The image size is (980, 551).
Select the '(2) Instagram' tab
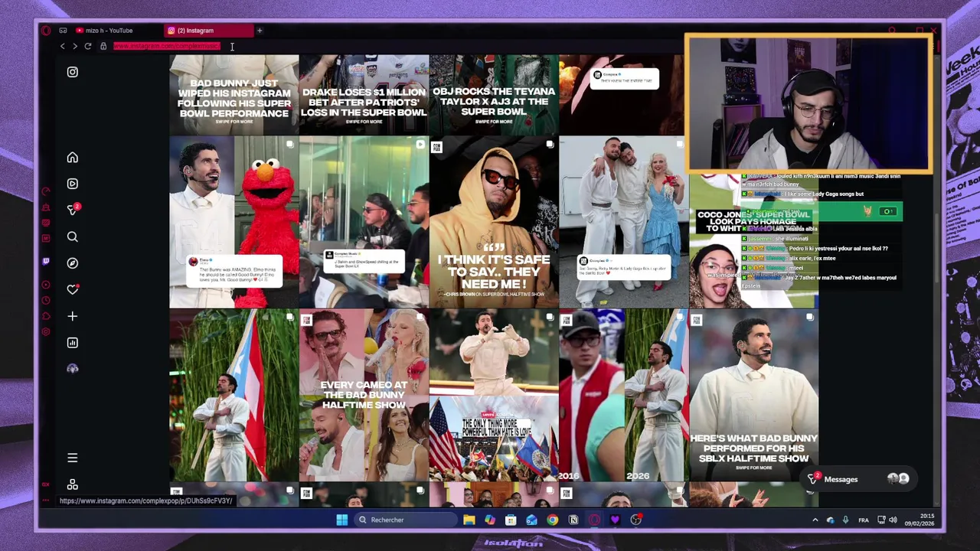pyautogui.click(x=207, y=31)
